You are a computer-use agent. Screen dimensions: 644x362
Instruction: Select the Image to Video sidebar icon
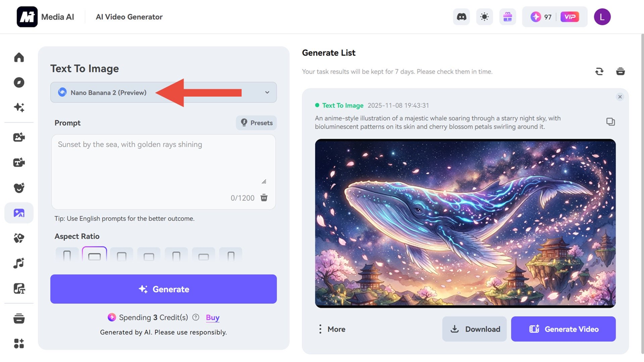point(19,137)
